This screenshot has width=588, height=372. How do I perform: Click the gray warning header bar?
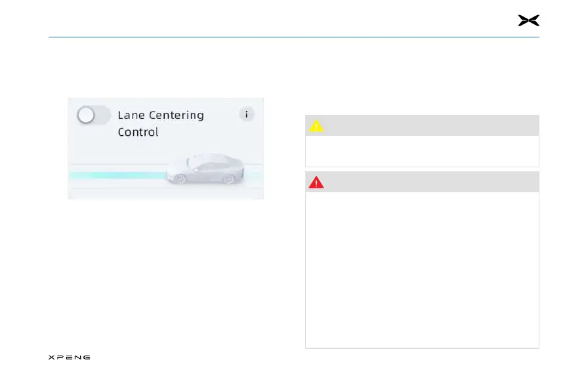click(x=422, y=182)
